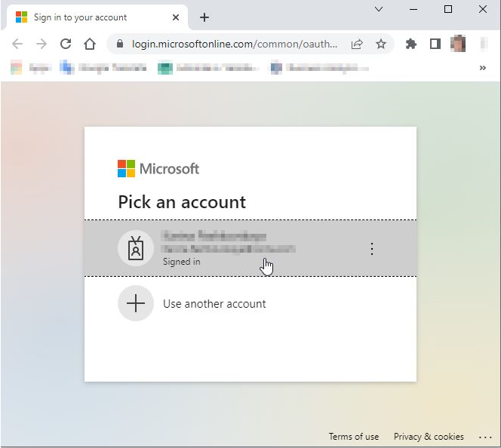Open the Chrome profile avatar
This screenshot has width=501, height=448.
coord(458,44)
